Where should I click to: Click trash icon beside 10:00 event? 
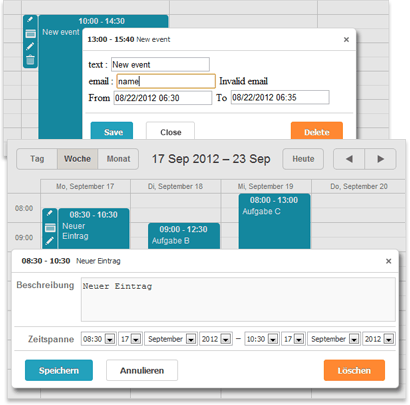pos(30,60)
